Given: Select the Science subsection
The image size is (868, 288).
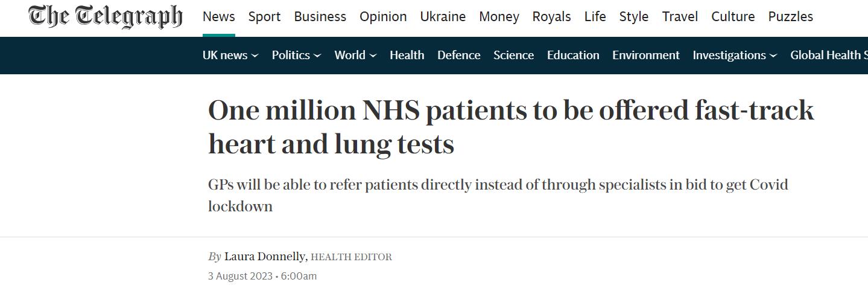Looking at the screenshot, I should (513, 56).
